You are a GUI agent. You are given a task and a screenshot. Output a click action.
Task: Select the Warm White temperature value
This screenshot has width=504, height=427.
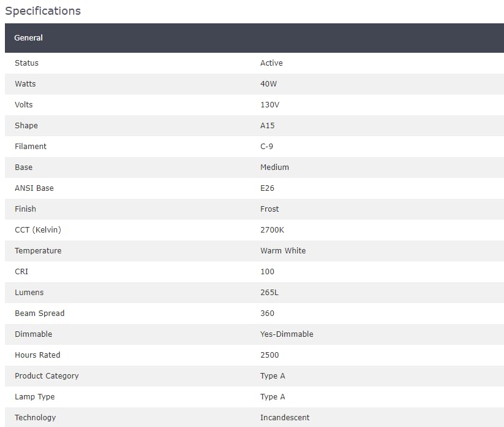pos(283,250)
